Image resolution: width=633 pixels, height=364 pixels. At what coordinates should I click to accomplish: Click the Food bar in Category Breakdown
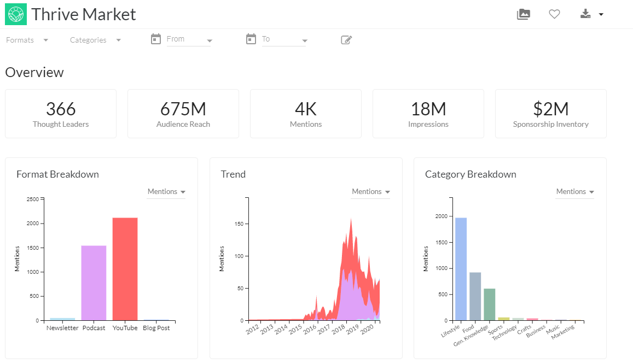[475, 296]
